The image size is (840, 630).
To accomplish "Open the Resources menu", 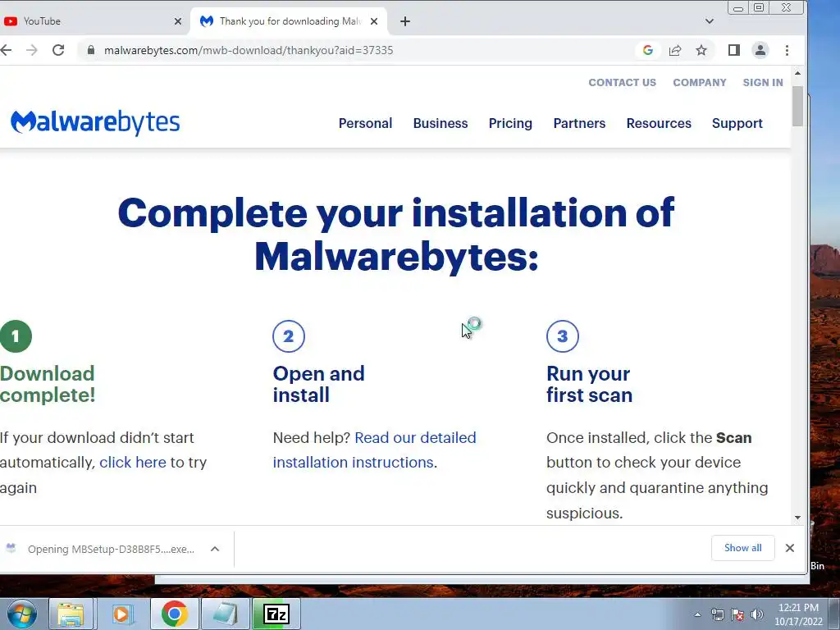I will [659, 123].
